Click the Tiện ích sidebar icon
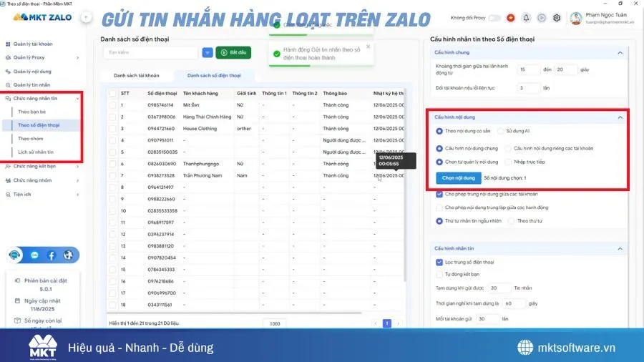644x362 pixels. coord(8,194)
